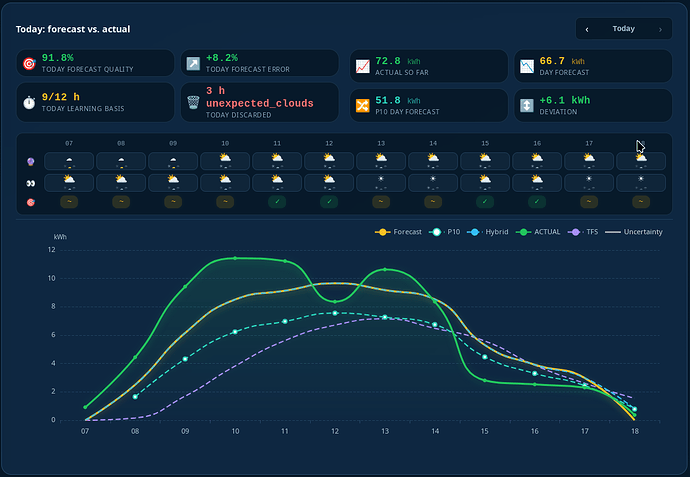The height and width of the screenshot is (477, 690).
Task: Go to previous day with left chevron
Action: [x=587, y=29]
